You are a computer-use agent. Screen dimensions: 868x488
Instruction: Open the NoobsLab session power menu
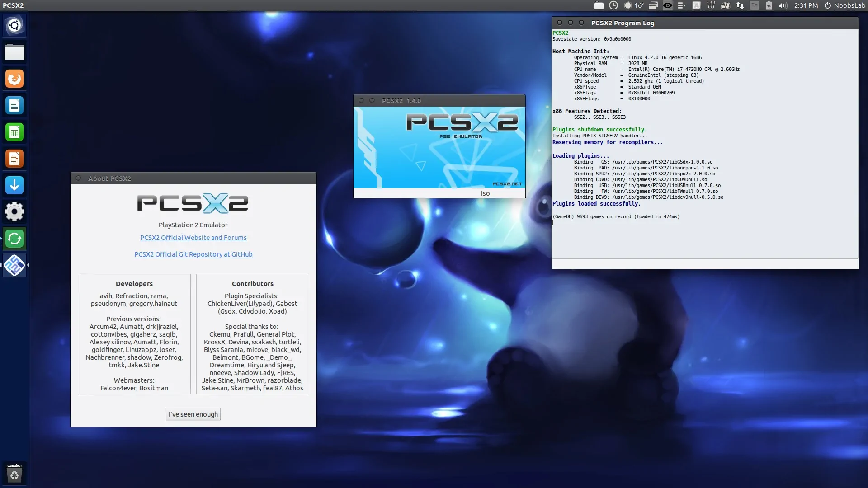(x=844, y=5)
